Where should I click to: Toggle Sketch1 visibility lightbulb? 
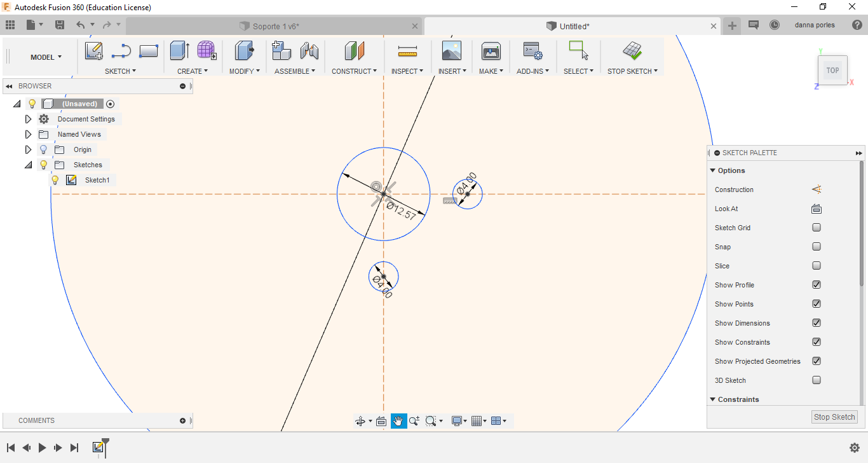(x=55, y=180)
